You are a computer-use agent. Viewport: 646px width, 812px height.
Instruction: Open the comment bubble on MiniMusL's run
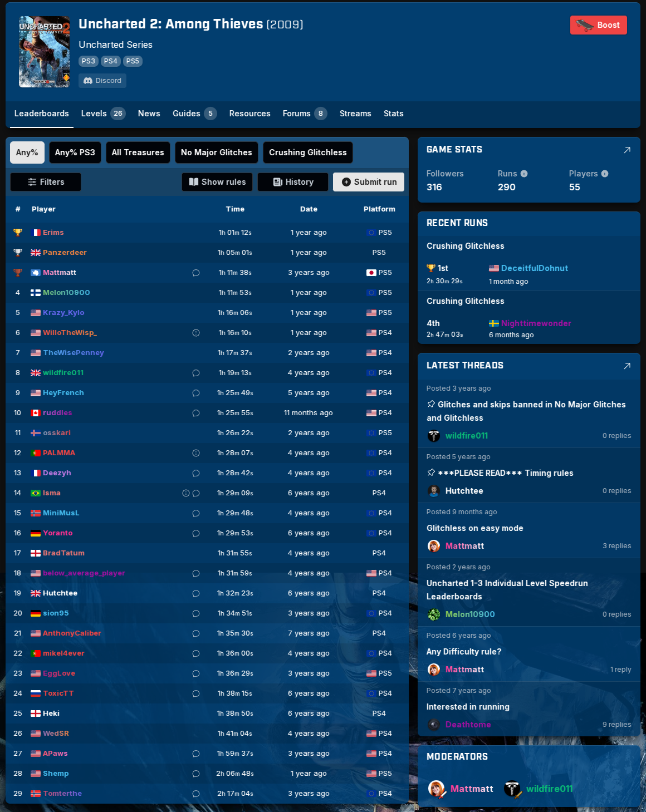click(x=196, y=513)
